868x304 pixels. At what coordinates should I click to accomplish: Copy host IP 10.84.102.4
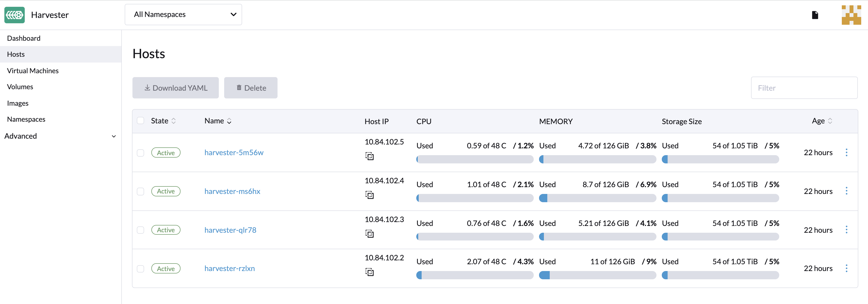tap(369, 195)
